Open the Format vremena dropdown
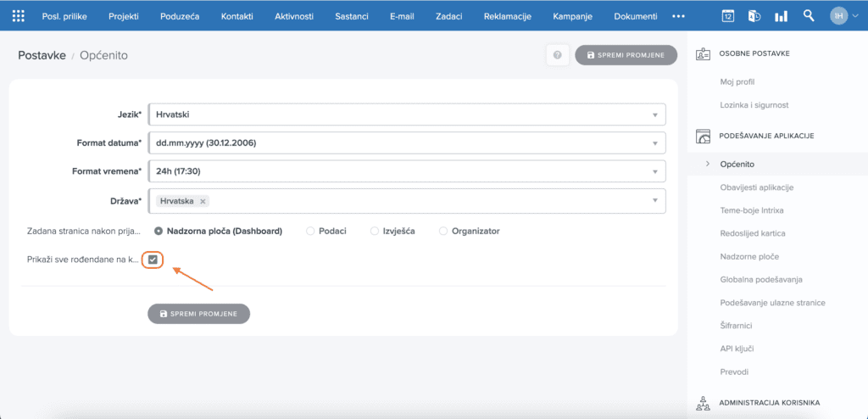Viewport: 868px width, 419px height. click(406, 170)
